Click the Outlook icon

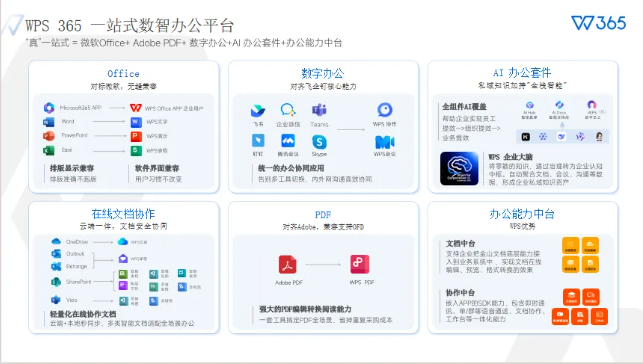56,254
